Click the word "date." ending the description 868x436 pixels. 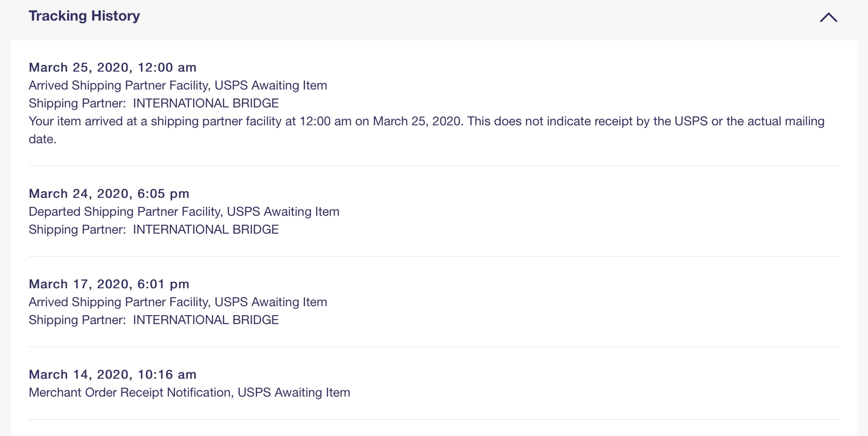[x=43, y=139]
